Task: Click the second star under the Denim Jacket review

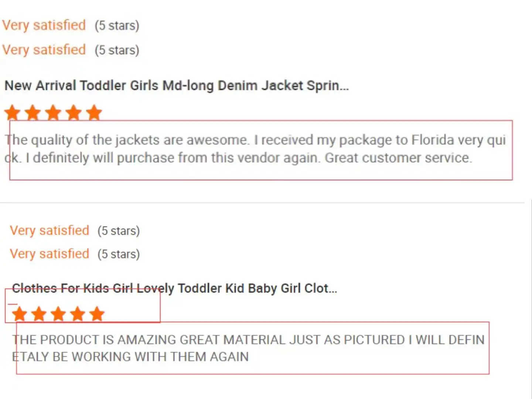Action: click(33, 113)
